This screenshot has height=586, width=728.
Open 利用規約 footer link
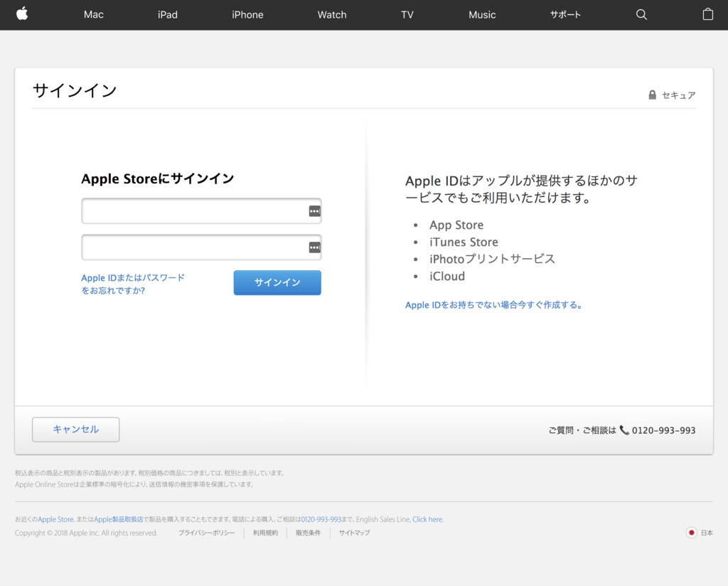[265, 533]
